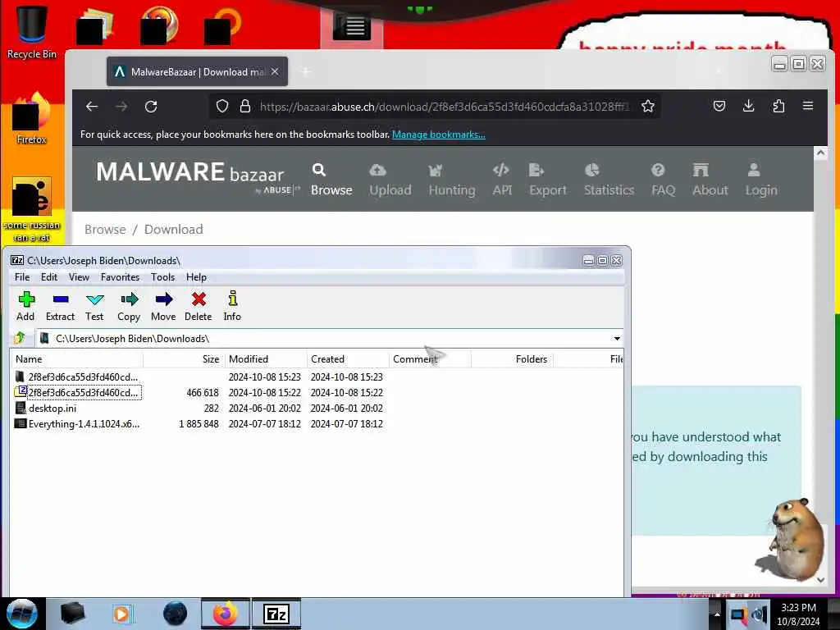Click the Browse breadcrumb link
The image size is (840, 630).
(105, 230)
